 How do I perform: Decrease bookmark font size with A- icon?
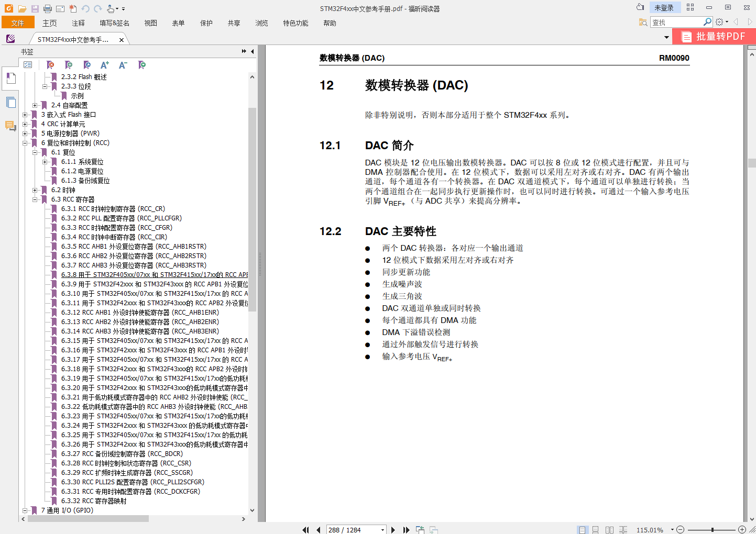(123, 65)
